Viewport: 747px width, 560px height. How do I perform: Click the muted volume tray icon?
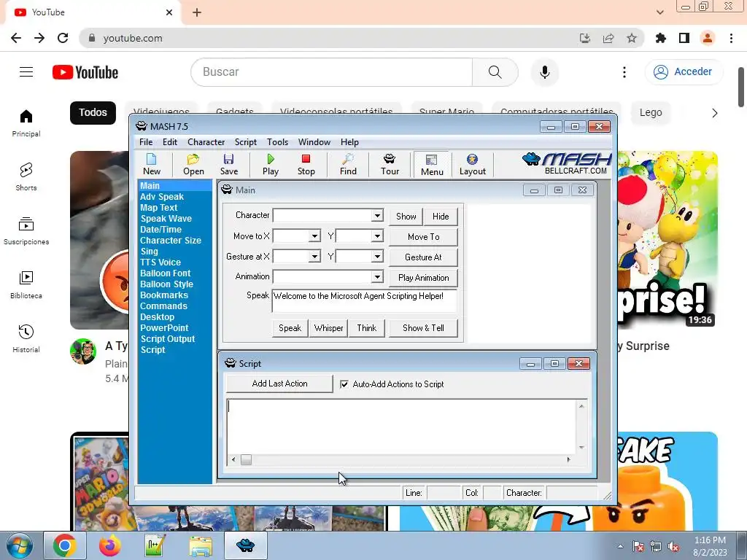point(673,546)
